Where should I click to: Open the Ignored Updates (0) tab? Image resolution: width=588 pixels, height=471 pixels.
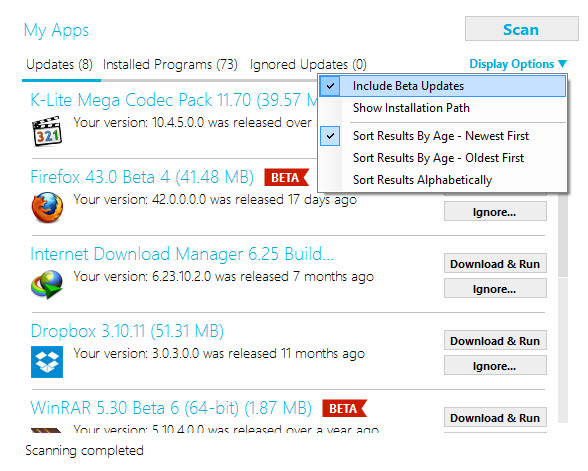pos(308,64)
